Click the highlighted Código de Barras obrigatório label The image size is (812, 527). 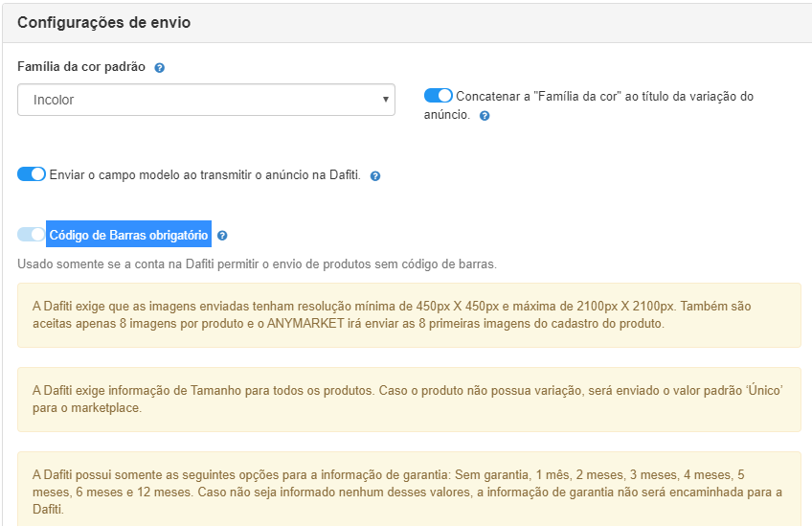pos(128,234)
